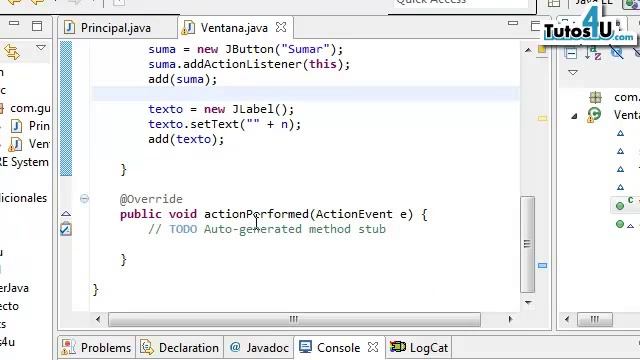The height and width of the screenshot is (360, 640).
Task: Open the Declaration tab
Action: click(x=180, y=348)
